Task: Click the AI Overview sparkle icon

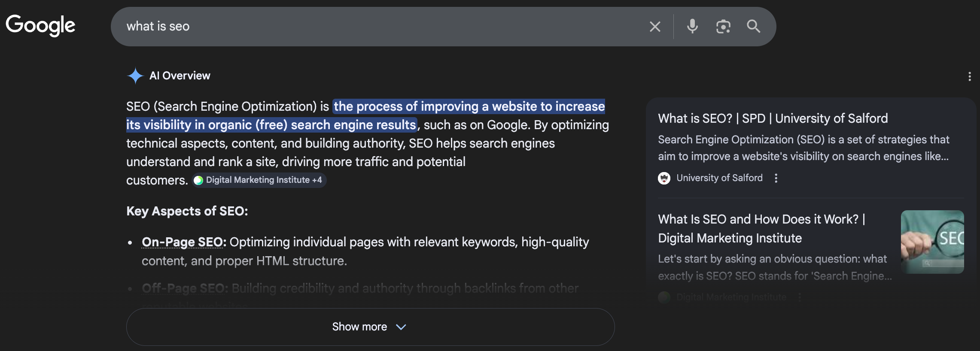Action: tap(135, 76)
